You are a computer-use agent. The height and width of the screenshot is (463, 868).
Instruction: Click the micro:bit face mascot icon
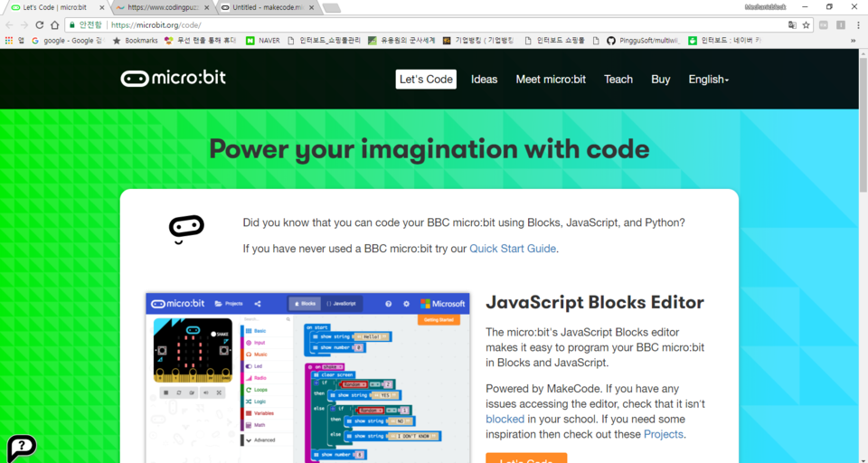pyautogui.click(x=186, y=230)
